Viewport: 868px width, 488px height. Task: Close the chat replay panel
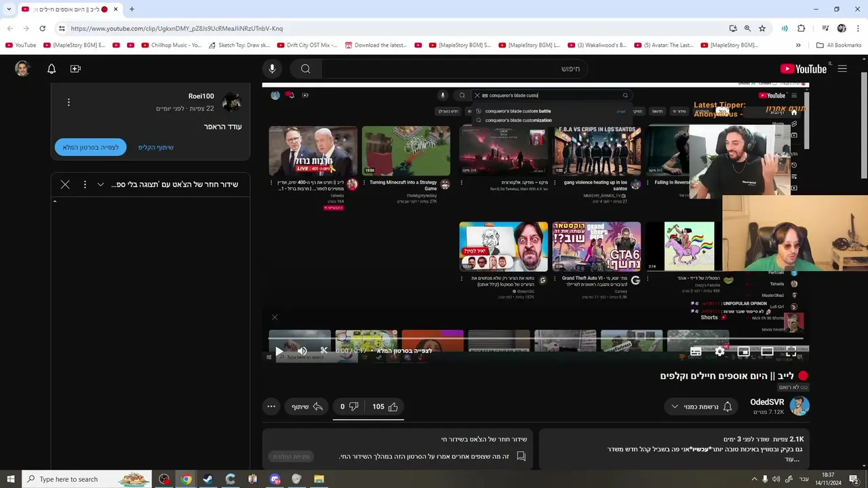(65, 184)
